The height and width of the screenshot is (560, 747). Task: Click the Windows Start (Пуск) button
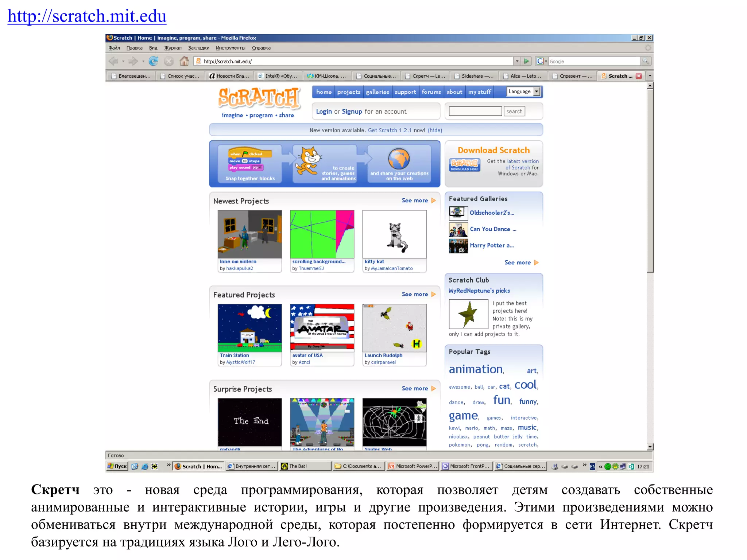point(117,466)
